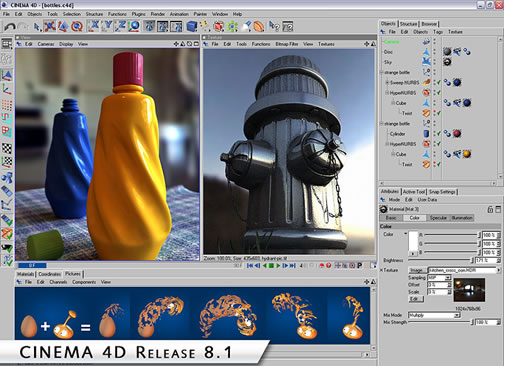
Task: Click the Edit button under Scale field
Action: tap(416, 299)
